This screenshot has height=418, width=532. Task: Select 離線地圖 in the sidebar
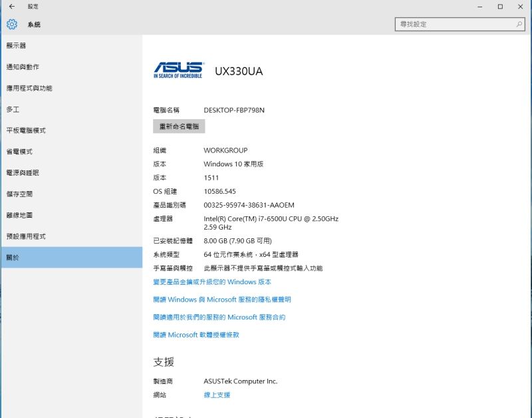click(71, 215)
